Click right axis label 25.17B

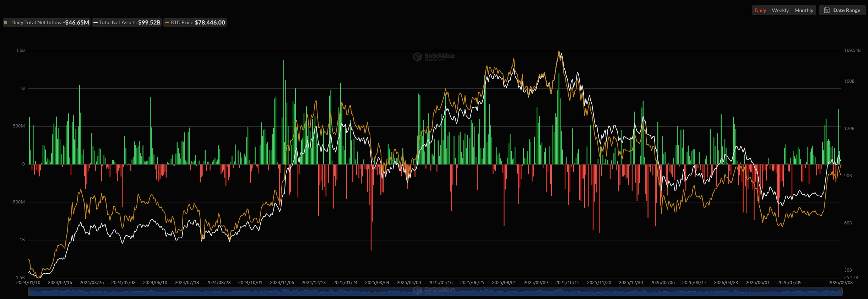point(851,278)
